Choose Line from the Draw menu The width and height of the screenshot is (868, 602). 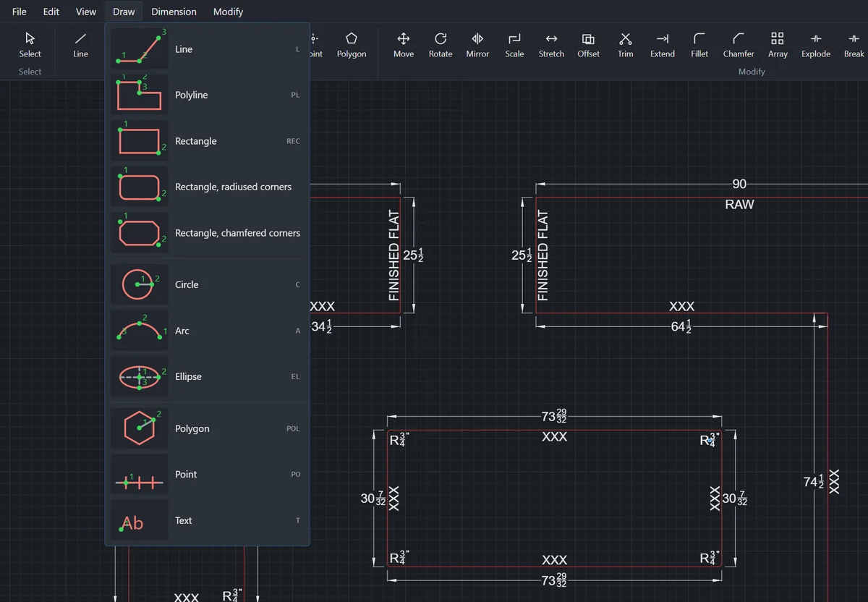tap(208, 49)
